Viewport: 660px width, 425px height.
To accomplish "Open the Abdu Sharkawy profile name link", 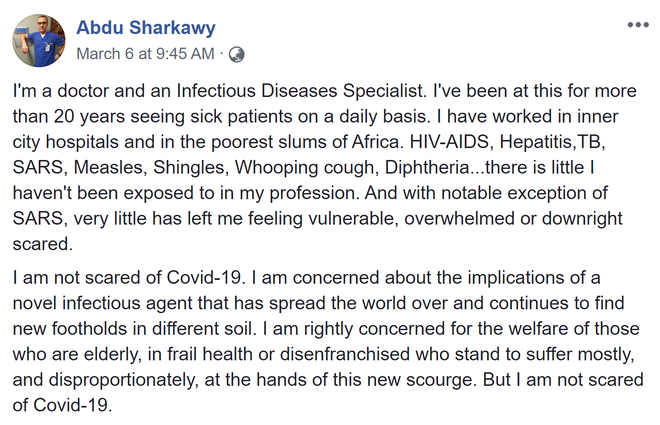I will tap(145, 27).
